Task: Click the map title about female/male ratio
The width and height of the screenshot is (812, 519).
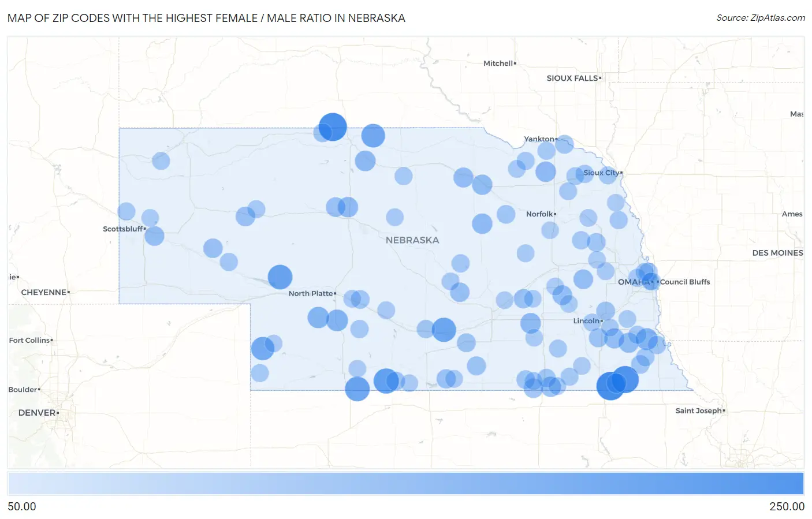Action: click(206, 18)
